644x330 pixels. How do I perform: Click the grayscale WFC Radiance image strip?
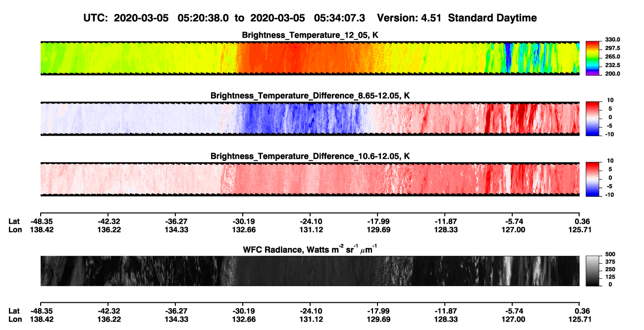point(310,271)
